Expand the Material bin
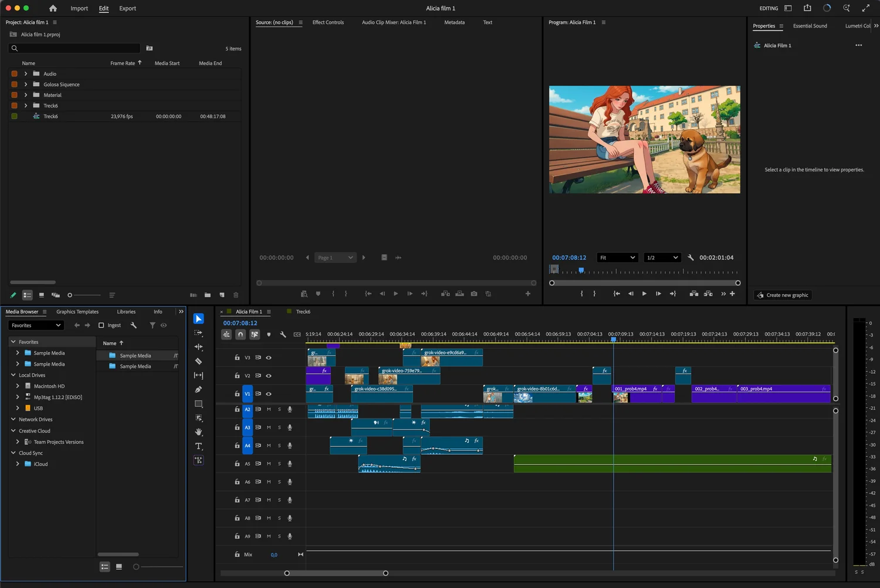The height and width of the screenshot is (588, 880). 26,95
